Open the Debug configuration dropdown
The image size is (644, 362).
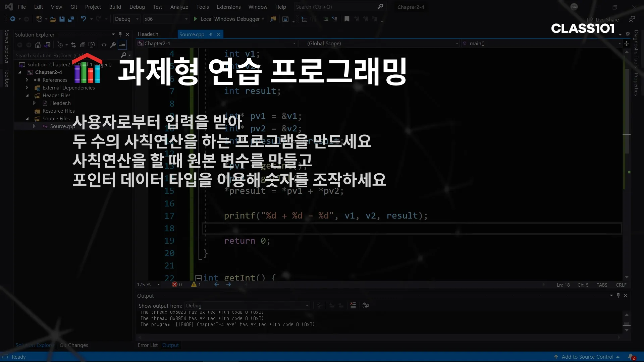click(126, 19)
